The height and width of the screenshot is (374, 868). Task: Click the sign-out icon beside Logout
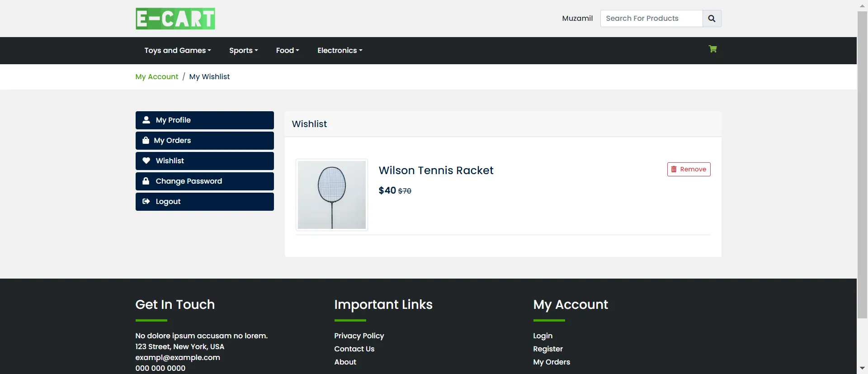tap(146, 201)
